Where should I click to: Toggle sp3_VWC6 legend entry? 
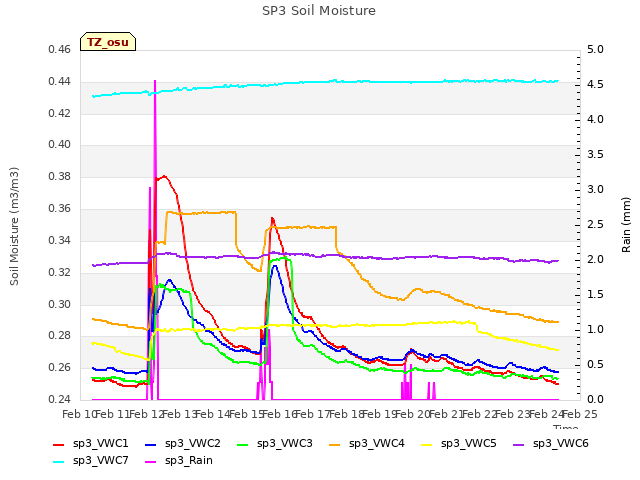point(551,444)
